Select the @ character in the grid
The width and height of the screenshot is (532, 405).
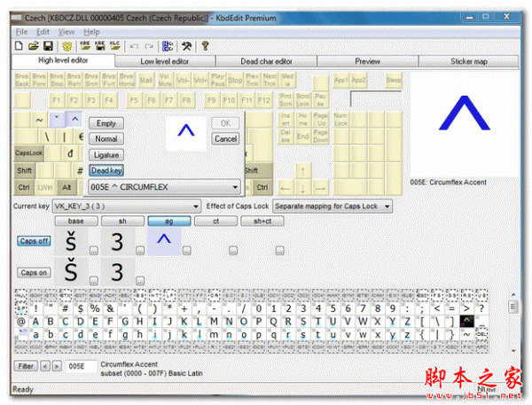click(21, 322)
